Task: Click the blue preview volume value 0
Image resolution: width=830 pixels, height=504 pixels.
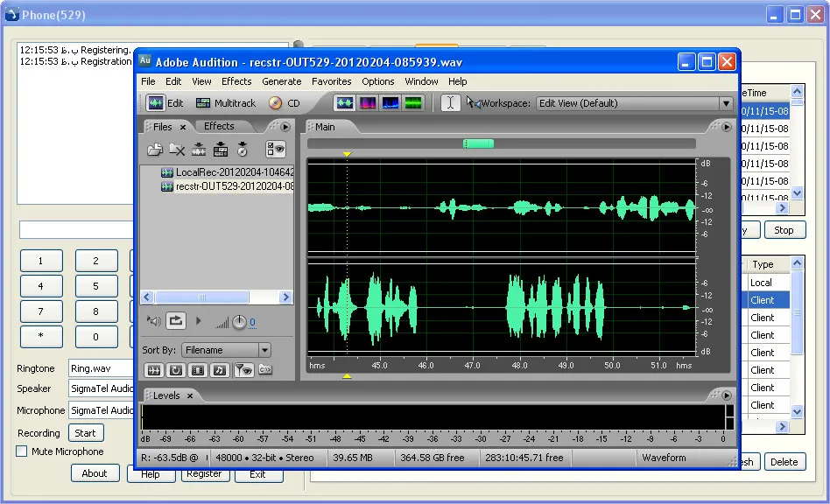Action: coord(252,322)
